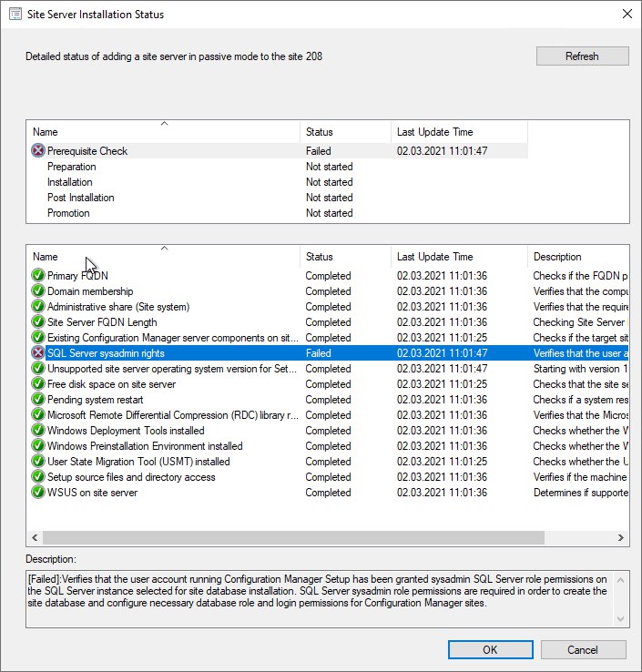Click the horizontal scrollbar right arrow

pyautogui.click(x=620, y=537)
